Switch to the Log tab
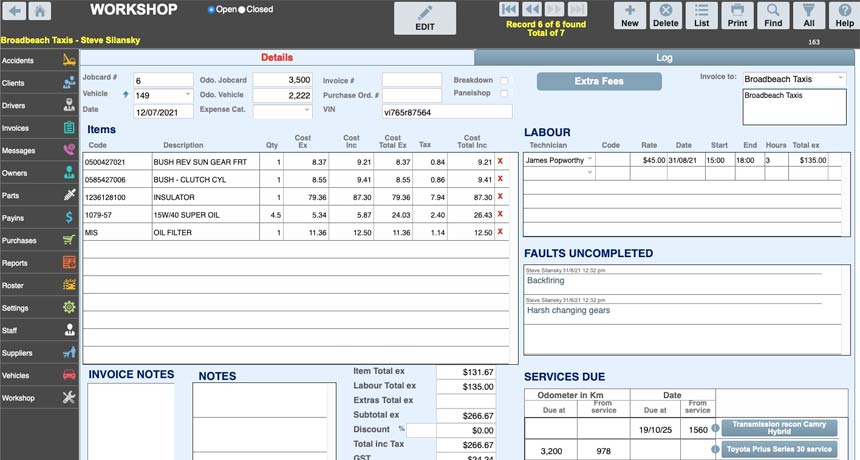The height and width of the screenshot is (460, 860). tap(664, 58)
